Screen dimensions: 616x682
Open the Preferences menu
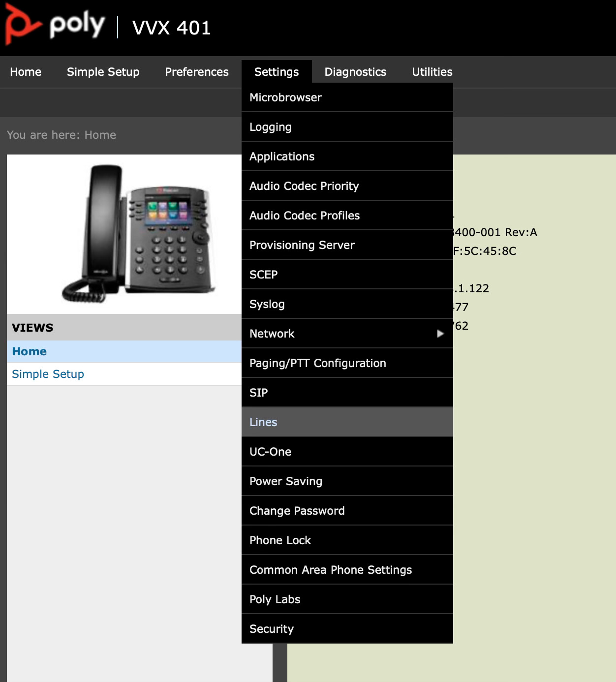(196, 71)
